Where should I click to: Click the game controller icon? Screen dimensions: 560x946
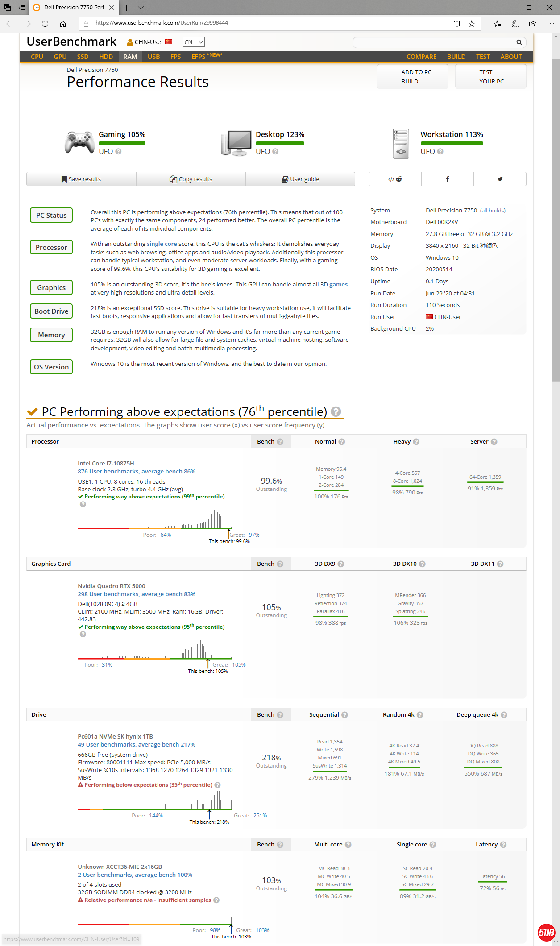click(79, 142)
